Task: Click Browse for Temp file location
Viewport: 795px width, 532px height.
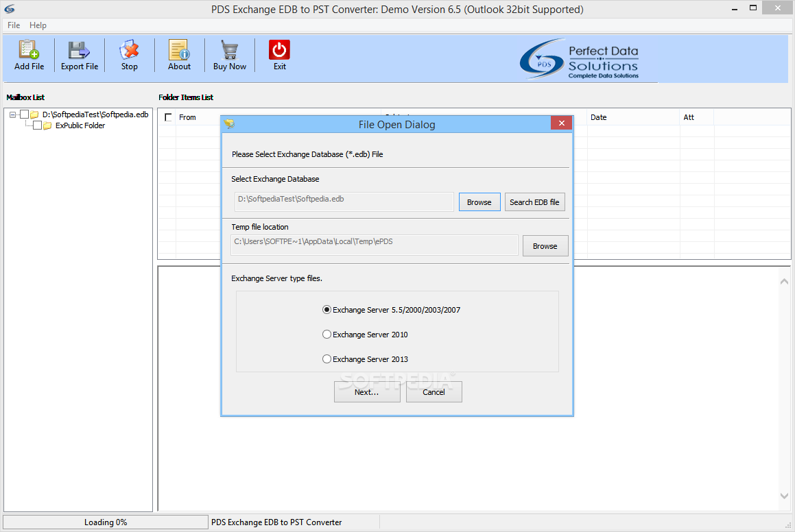Action: 545,245
